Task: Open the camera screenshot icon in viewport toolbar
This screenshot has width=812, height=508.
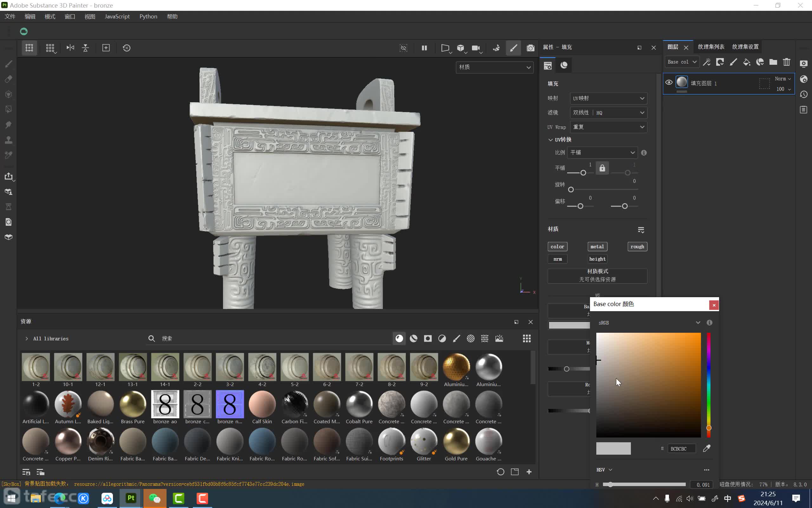Action: point(530,48)
